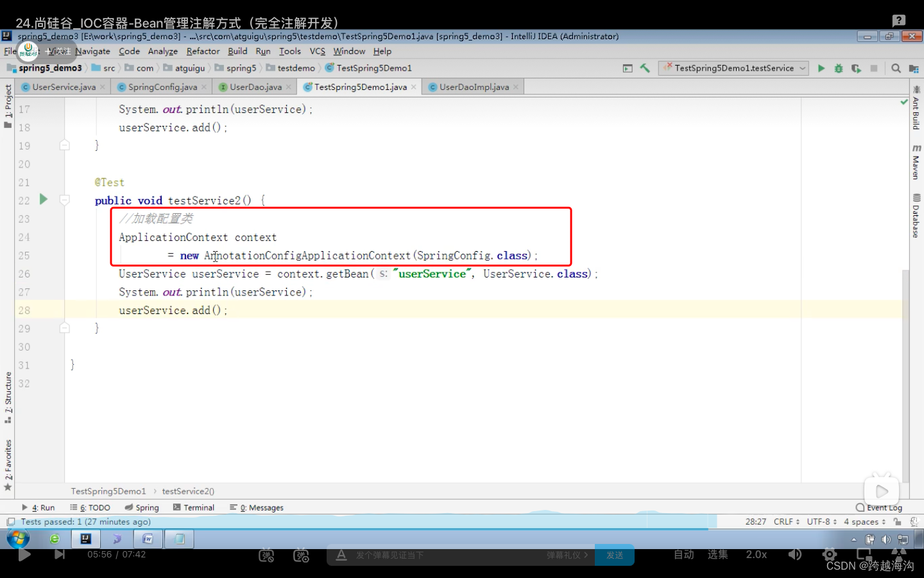Change line separator CRLF
The height and width of the screenshot is (578, 924).
[x=787, y=522]
